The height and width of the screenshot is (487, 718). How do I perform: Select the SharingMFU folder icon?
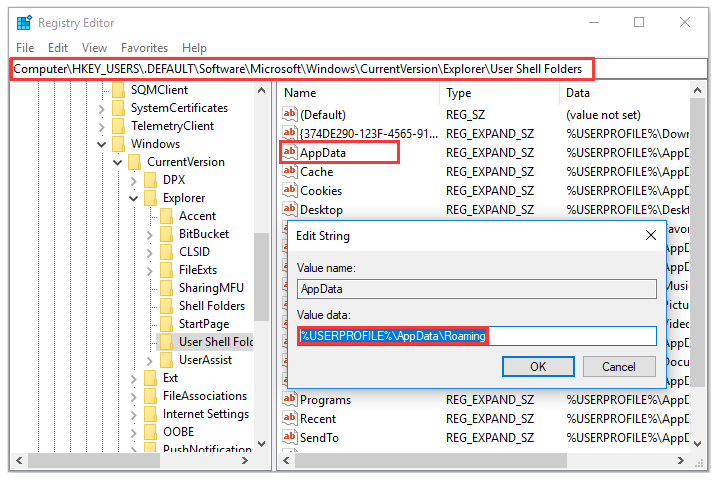(167, 288)
